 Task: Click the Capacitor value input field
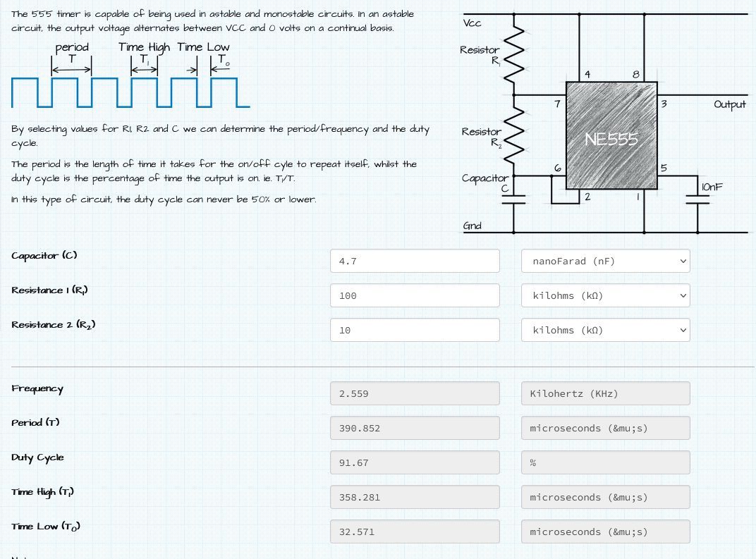coord(415,262)
